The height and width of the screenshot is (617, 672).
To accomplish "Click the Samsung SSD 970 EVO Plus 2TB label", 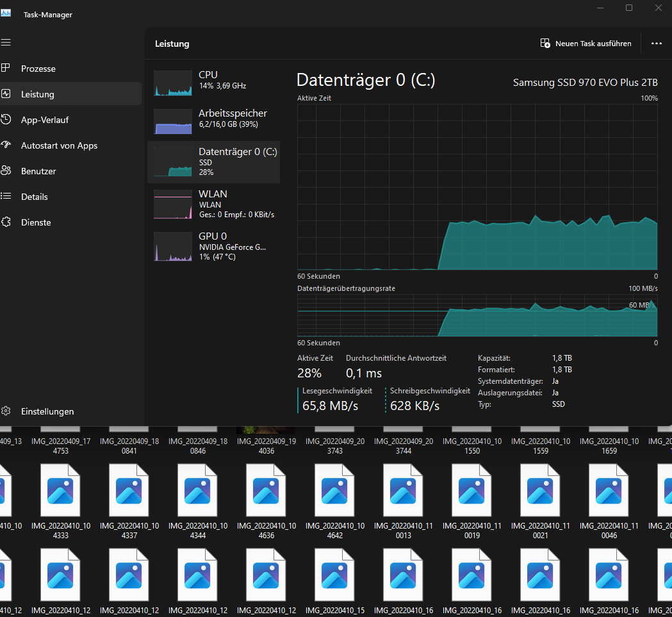I will (x=585, y=82).
